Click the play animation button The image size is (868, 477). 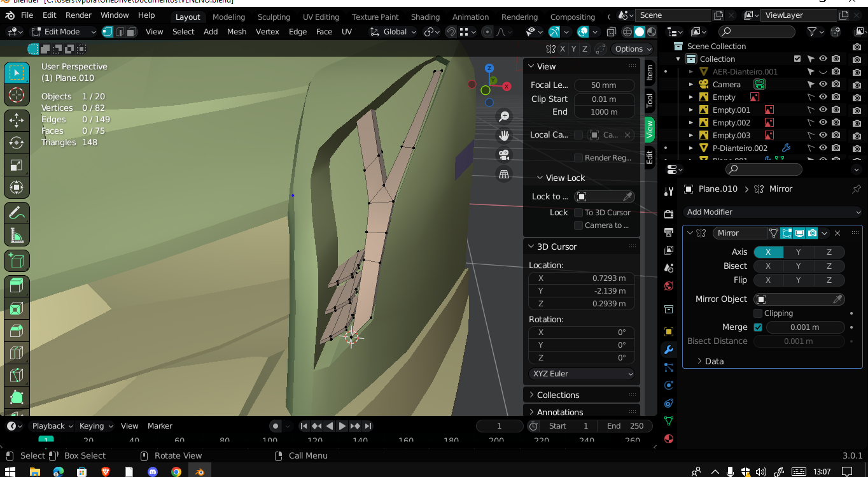(x=342, y=426)
